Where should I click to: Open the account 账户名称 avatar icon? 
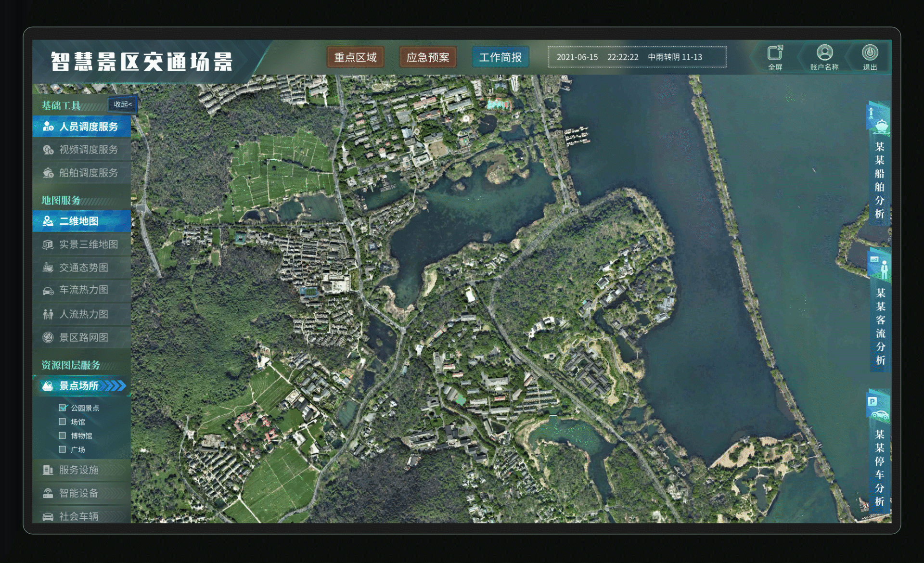coord(824,52)
